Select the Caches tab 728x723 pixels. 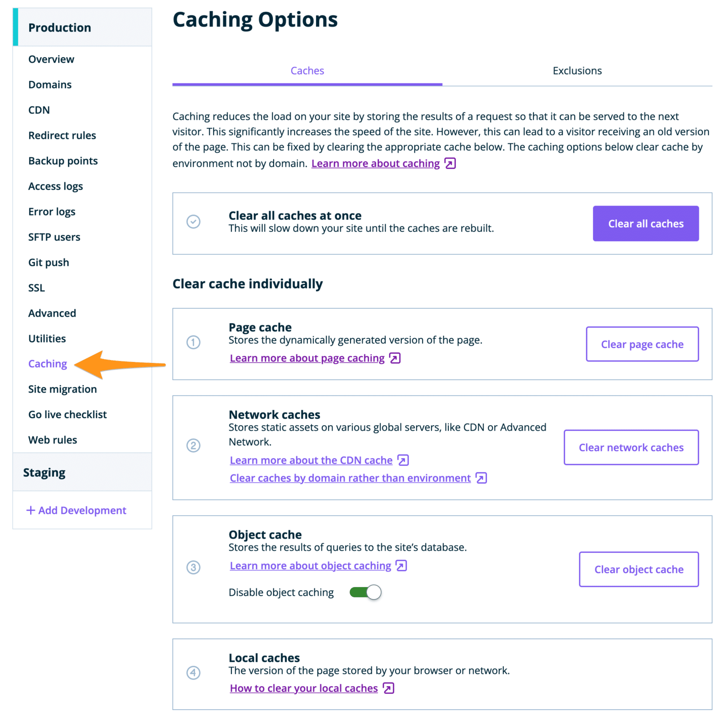pyautogui.click(x=307, y=71)
